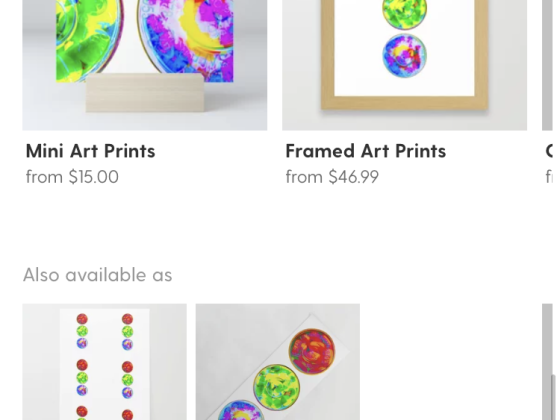Open the Mini Art Prints product image

[x=145, y=65]
